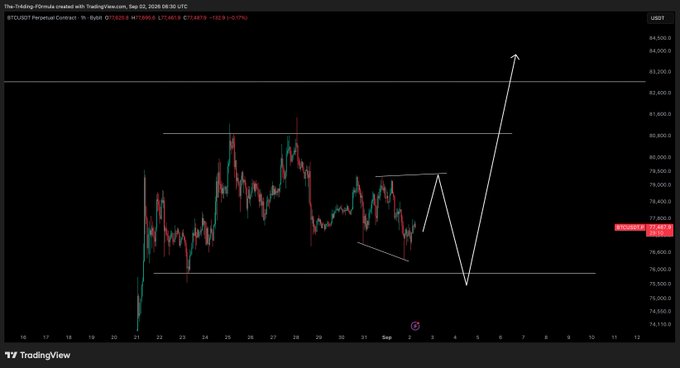Click the 81,600.0 price axis label

pos(660,114)
